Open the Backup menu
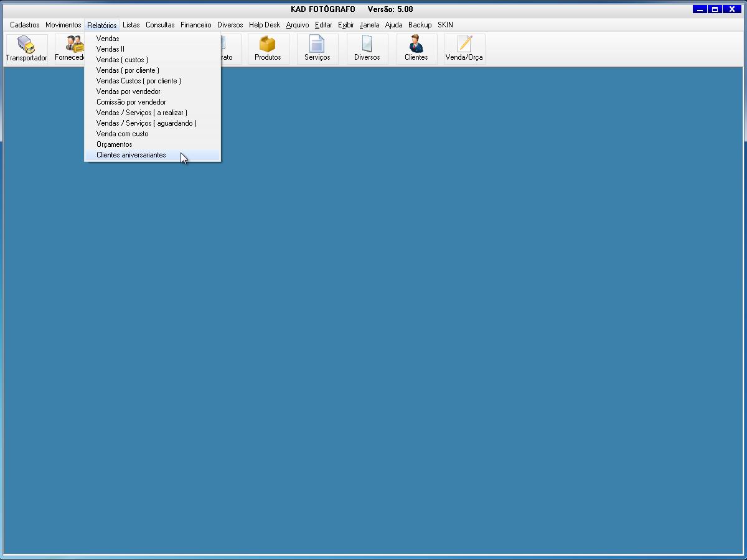747x560 pixels. [420, 25]
